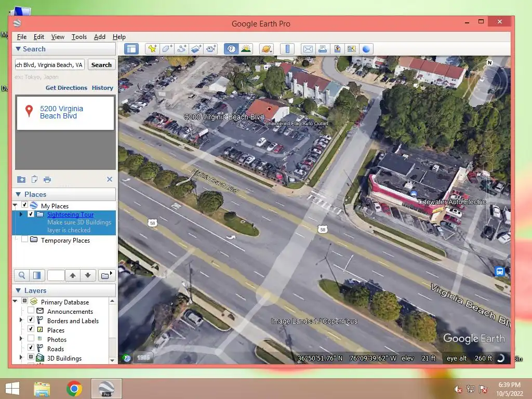Open the ruler measuring tool
The width and height of the screenshot is (532, 399).
point(287,49)
